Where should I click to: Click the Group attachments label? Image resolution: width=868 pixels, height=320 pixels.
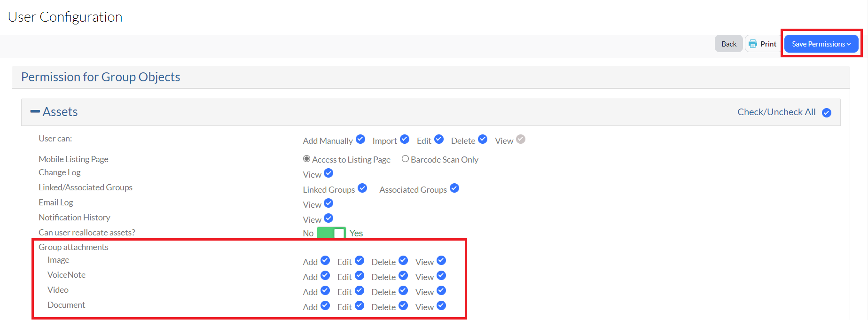pyautogui.click(x=73, y=247)
